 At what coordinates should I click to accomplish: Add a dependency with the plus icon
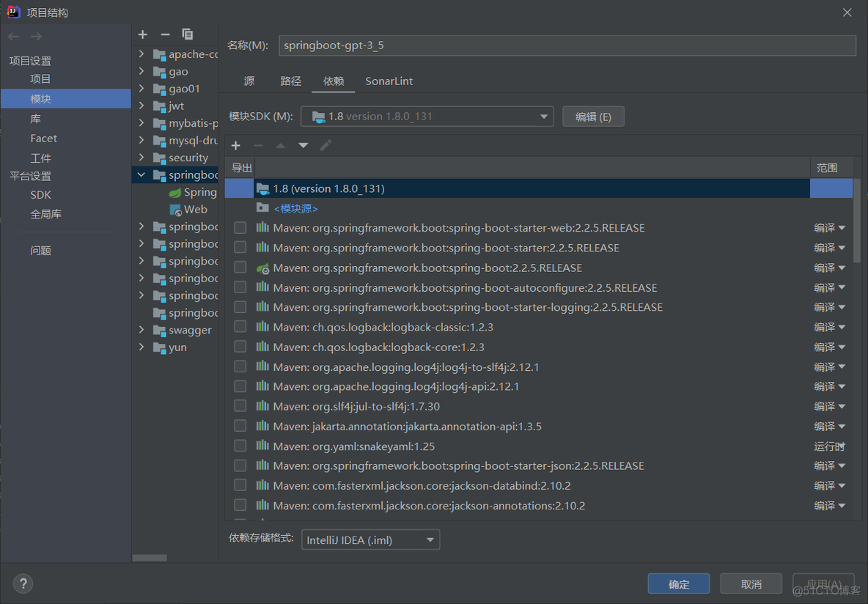click(x=236, y=146)
